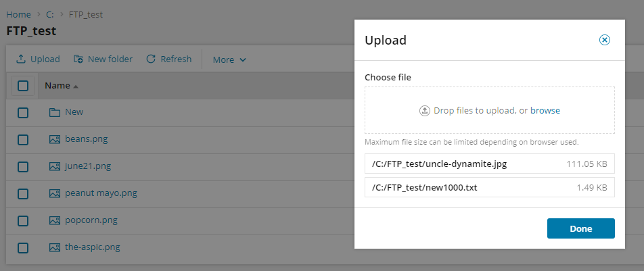
Task: Toggle the select-all checkbox in the header
Action: pos(23,86)
